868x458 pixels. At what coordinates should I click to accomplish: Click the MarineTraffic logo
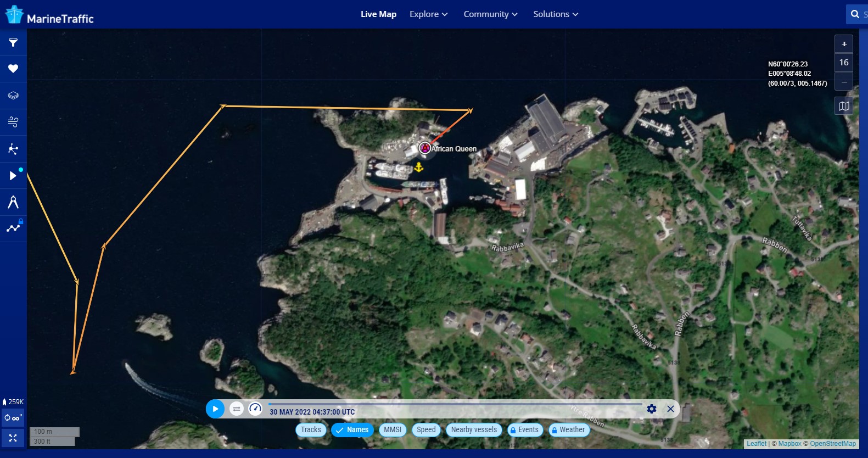(x=49, y=15)
